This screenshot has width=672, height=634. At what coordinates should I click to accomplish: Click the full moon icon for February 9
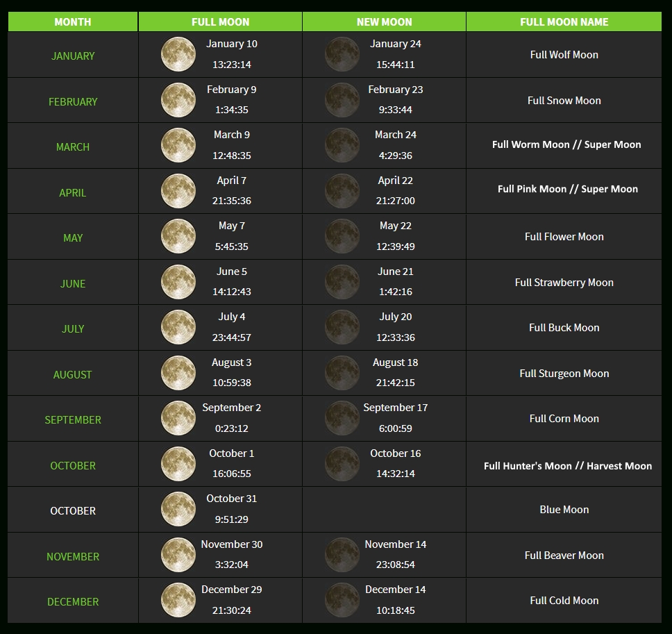tap(178, 100)
